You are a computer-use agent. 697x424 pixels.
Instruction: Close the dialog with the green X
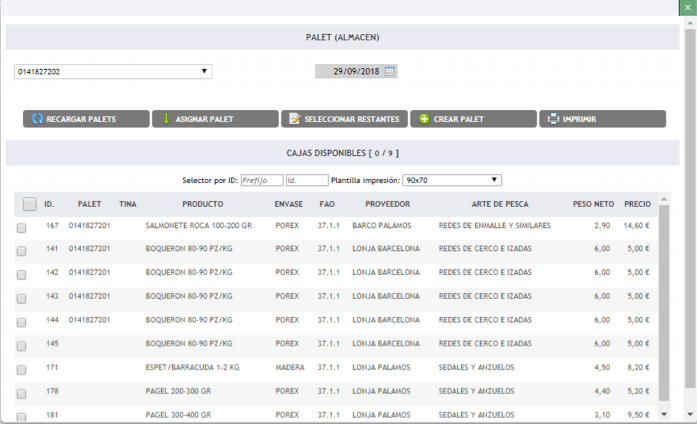point(688,7)
